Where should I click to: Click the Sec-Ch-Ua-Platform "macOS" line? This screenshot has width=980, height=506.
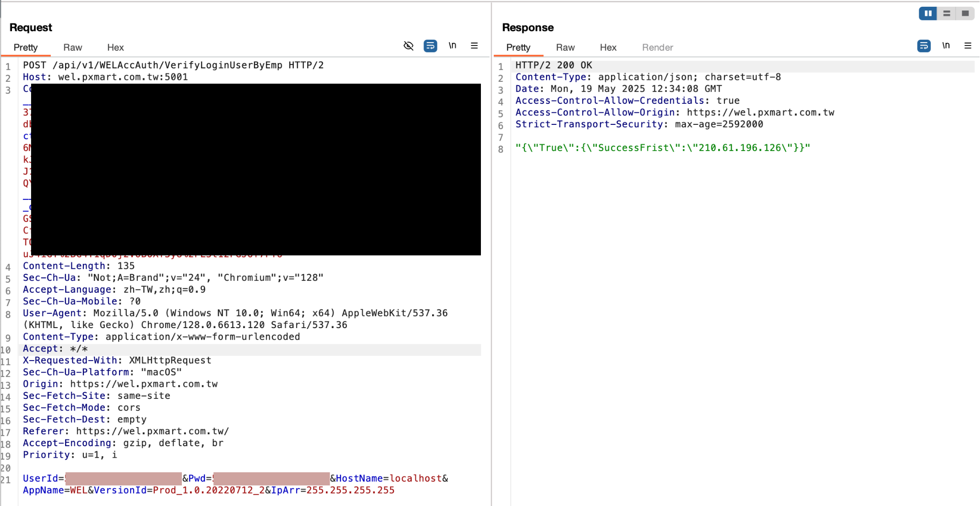[x=102, y=372]
